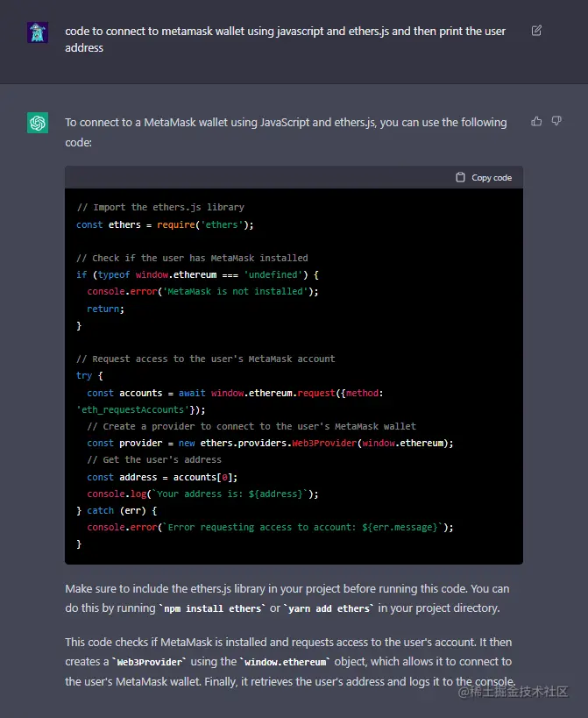Click the "try {" line in code

point(89,375)
